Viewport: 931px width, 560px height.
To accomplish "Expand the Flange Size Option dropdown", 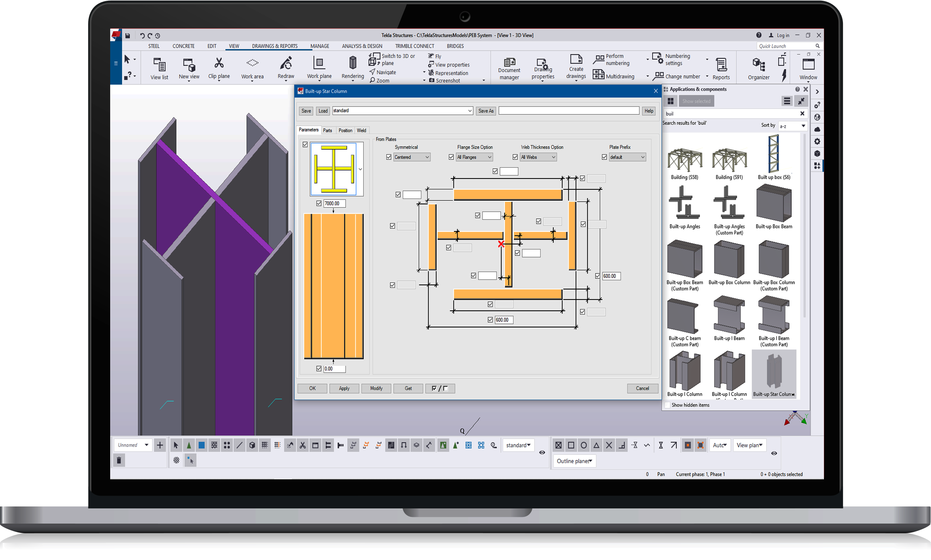I will click(x=474, y=157).
